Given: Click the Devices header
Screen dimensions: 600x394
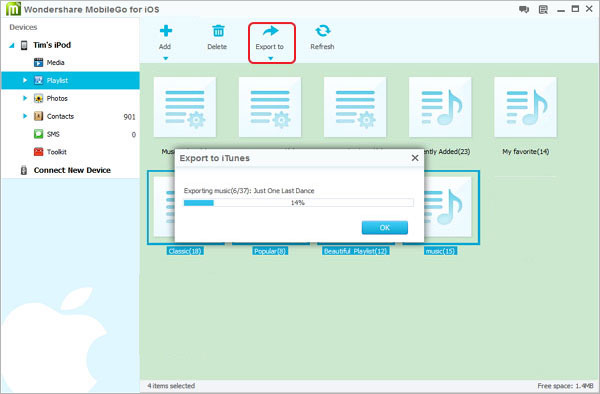Looking at the screenshot, I should 23,27.
